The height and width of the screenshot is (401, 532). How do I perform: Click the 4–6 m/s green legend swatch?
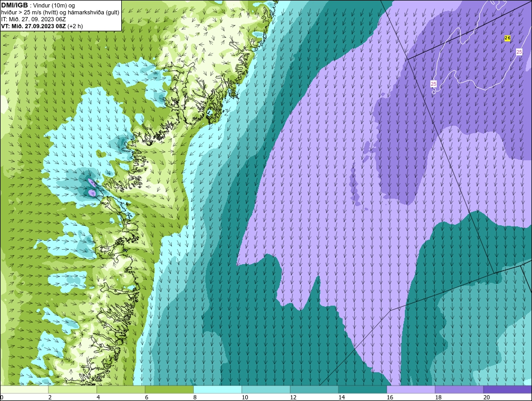point(121,389)
